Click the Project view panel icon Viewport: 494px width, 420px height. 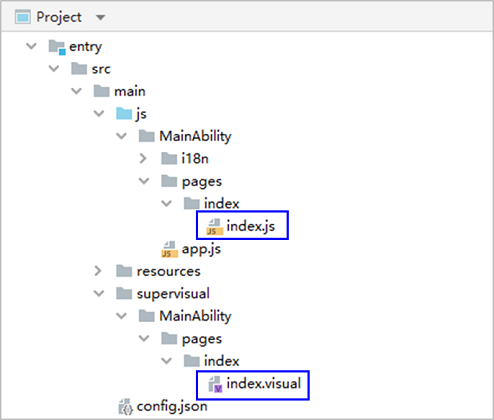[x=23, y=17]
